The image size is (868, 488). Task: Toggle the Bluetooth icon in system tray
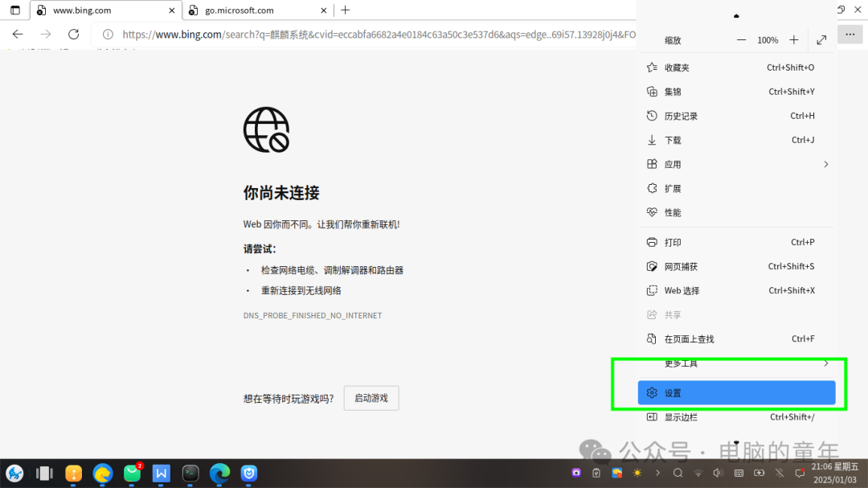[x=779, y=473]
